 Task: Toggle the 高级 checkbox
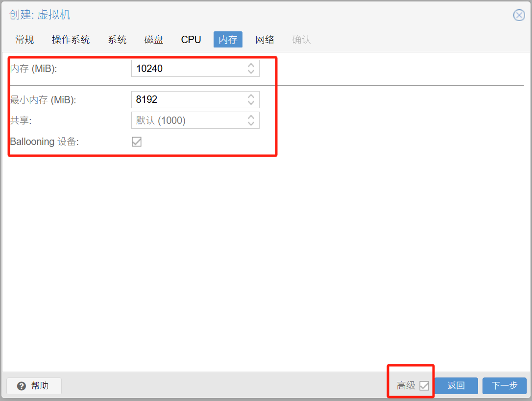coord(424,386)
